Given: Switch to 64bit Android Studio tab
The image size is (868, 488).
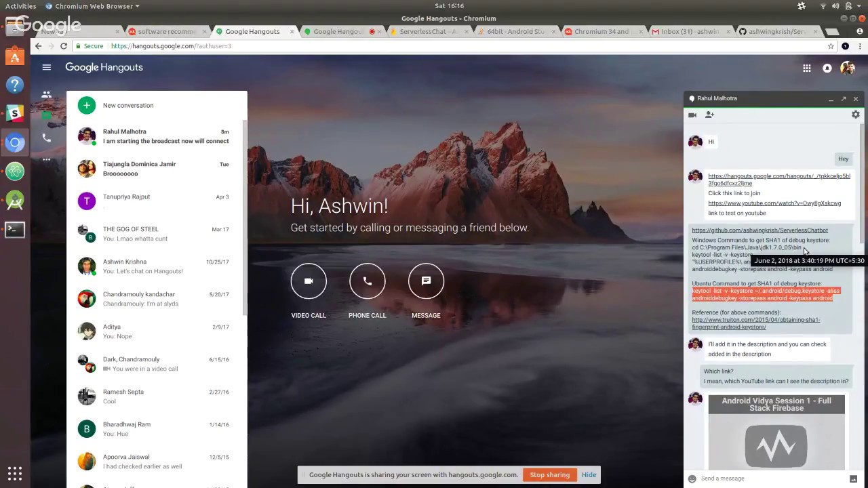Looking at the screenshot, I should click(x=516, y=31).
